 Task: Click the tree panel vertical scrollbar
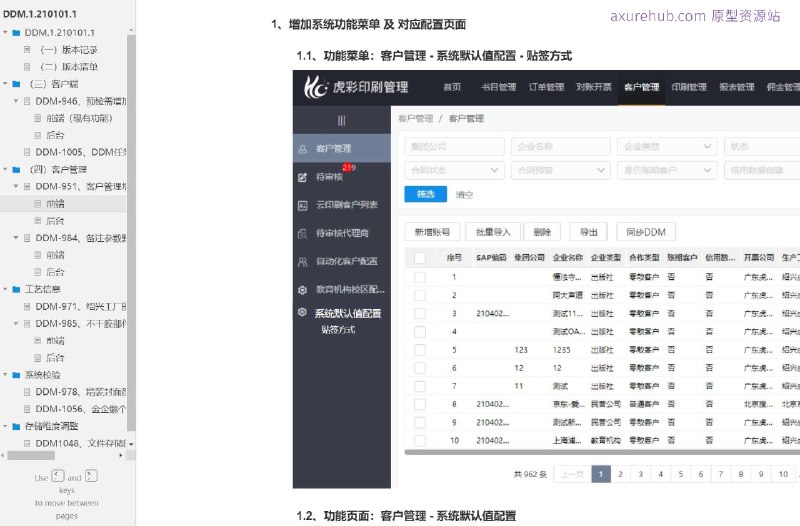pos(131,232)
